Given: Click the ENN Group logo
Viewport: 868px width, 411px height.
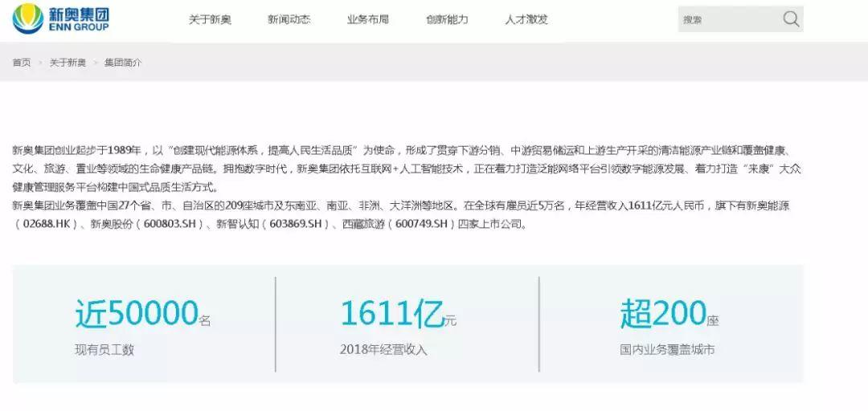Looking at the screenshot, I should point(60,19).
